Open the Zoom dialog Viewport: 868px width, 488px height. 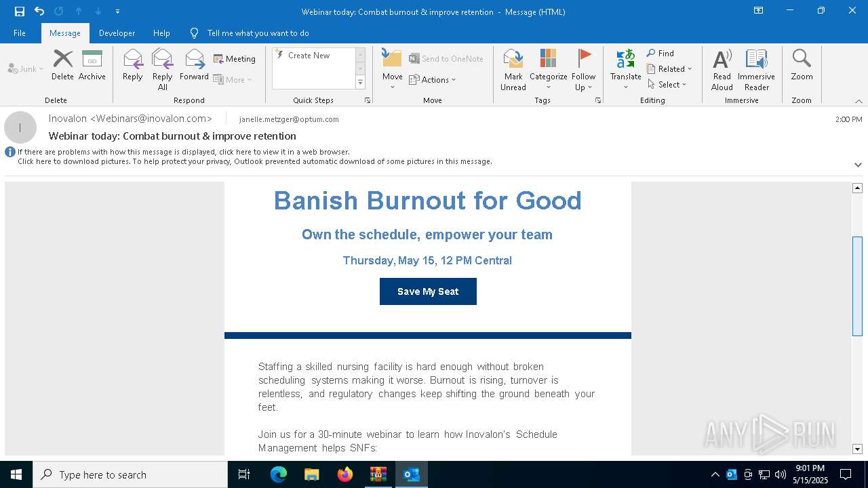tap(802, 65)
